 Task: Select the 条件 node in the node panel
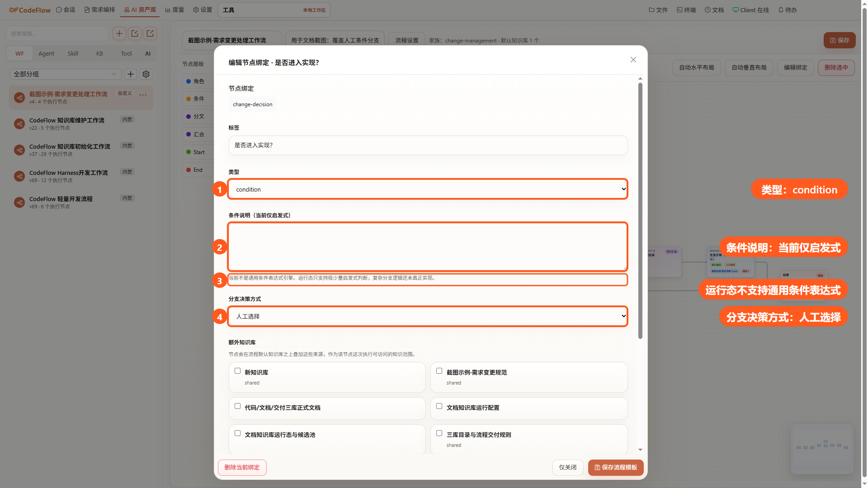(x=198, y=99)
